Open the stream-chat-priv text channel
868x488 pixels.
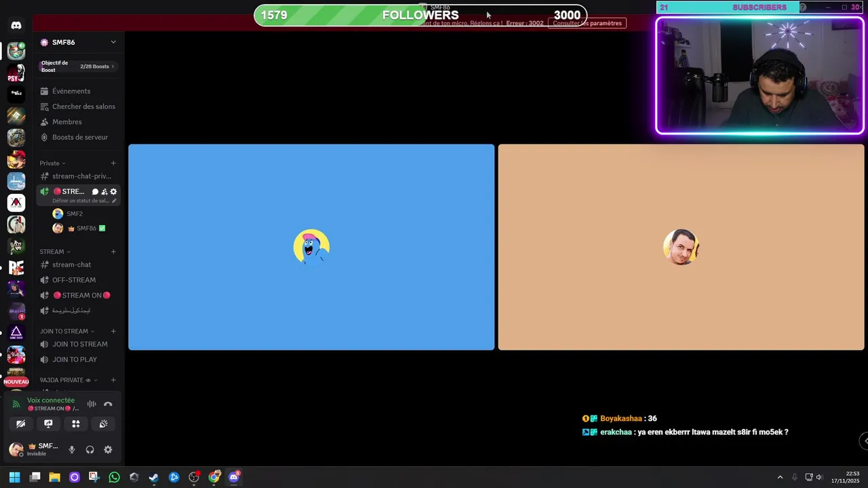(79, 176)
